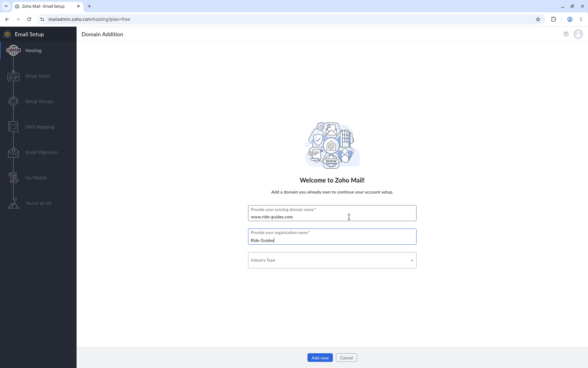Click the organization name field

[x=332, y=236]
